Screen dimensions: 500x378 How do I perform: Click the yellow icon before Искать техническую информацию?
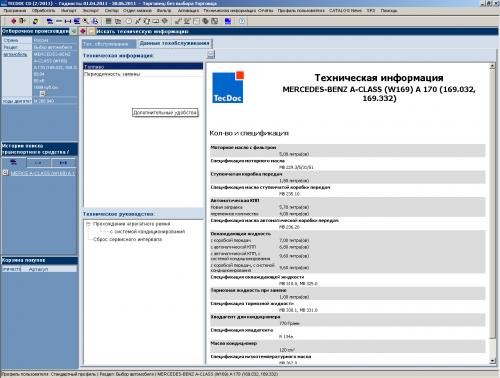click(91, 31)
